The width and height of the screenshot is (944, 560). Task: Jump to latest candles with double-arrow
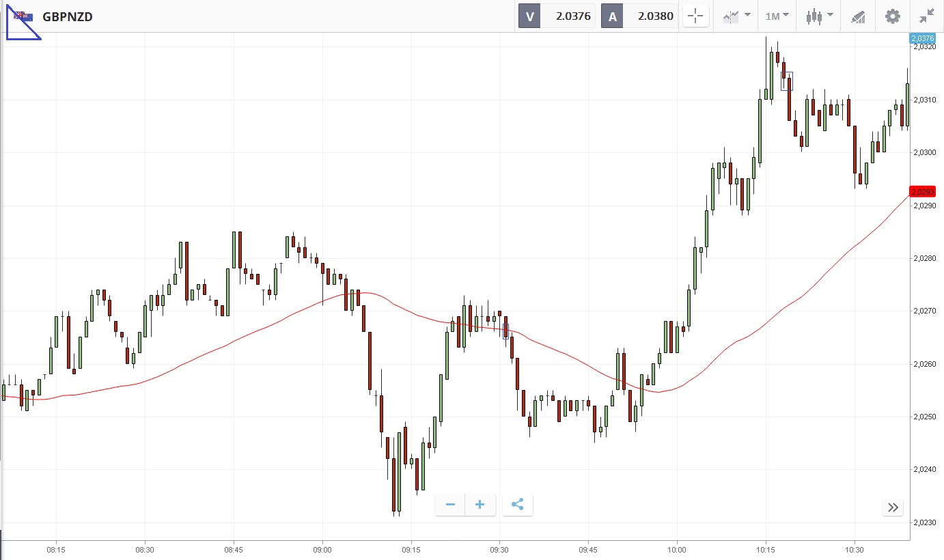click(x=893, y=507)
